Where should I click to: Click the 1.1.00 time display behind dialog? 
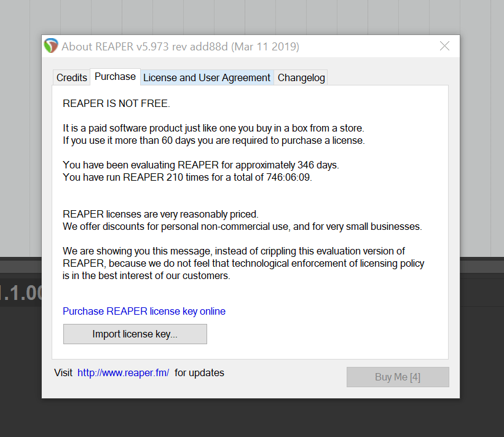pyautogui.click(x=20, y=293)
